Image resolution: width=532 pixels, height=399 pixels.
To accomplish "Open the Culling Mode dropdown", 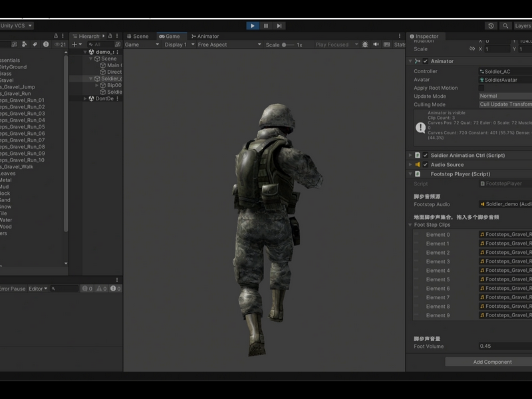I will [505, 104].
